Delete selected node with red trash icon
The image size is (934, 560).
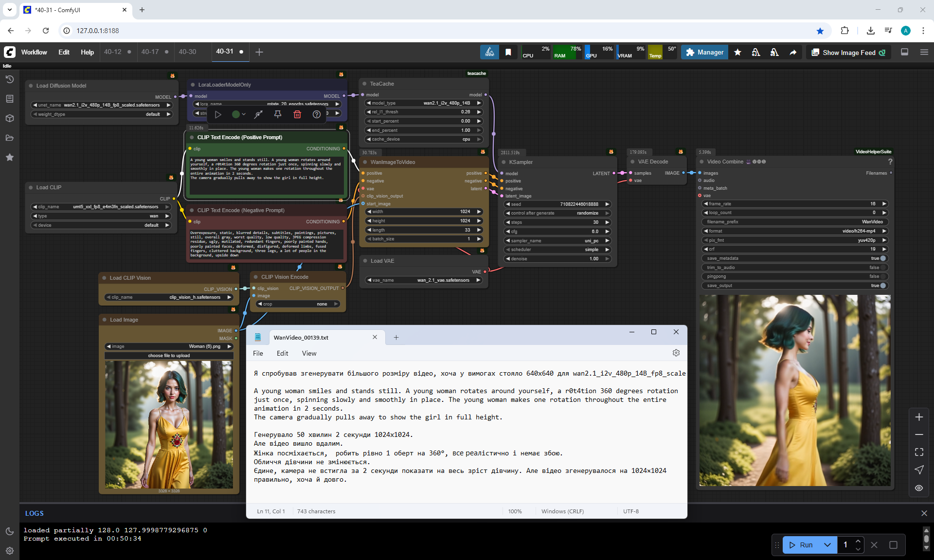(297, 114)
